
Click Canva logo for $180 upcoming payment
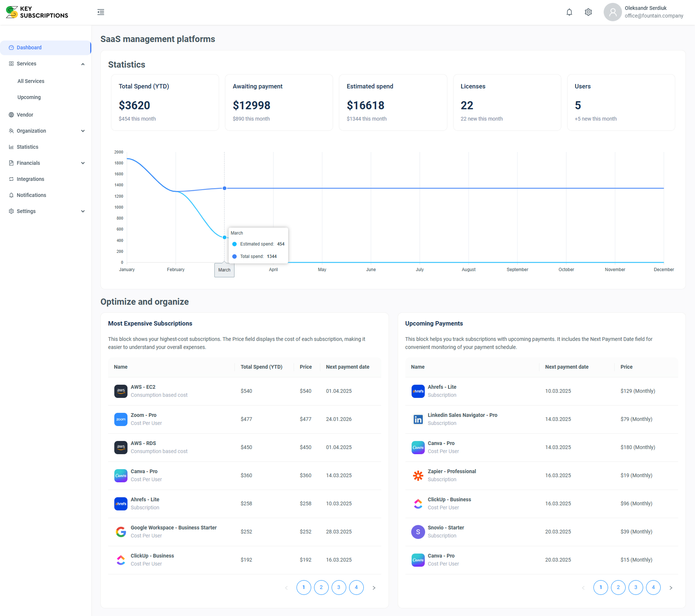418,447
